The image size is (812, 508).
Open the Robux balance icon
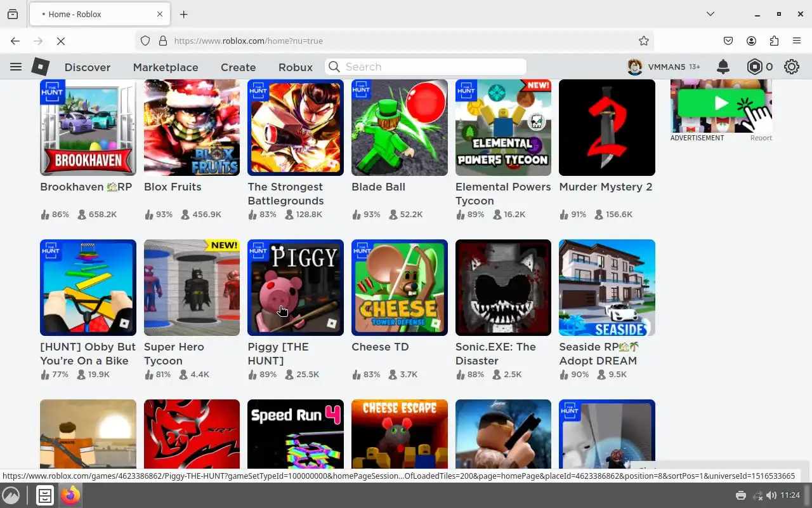pos(754,67)
